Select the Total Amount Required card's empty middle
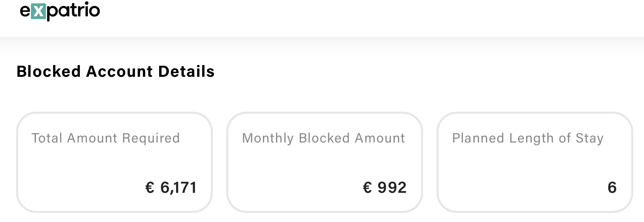The height and width of the screenshot is (222, 644). [114, 163]
